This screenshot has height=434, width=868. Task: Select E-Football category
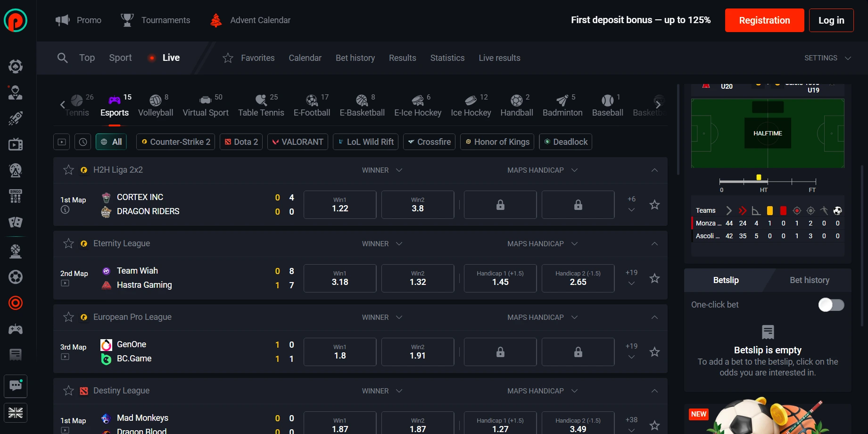(x=312, y=106)
